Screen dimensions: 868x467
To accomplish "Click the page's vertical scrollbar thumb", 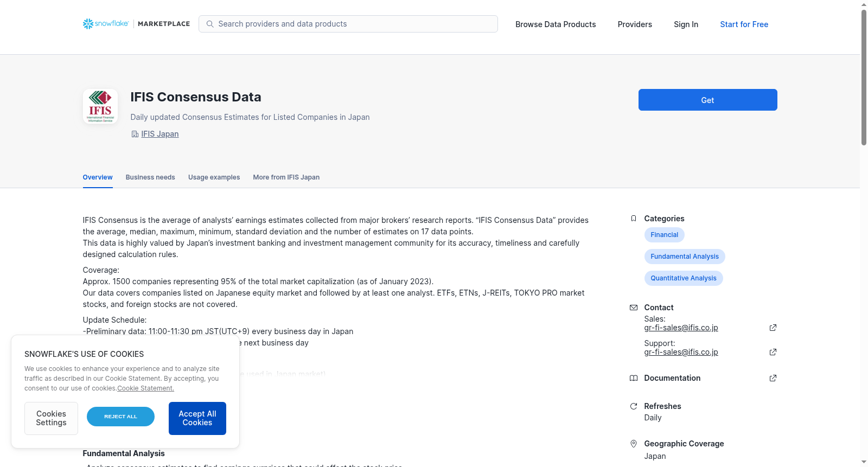I will [864, 77].
